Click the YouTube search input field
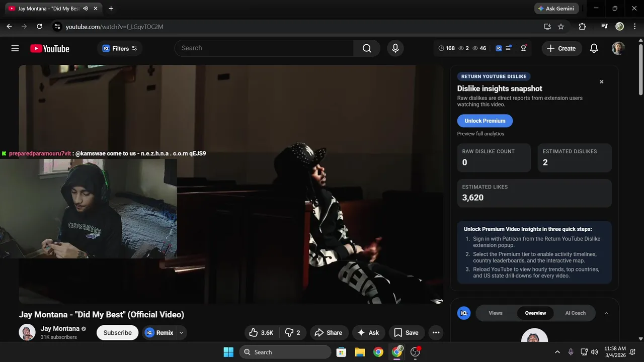 click(264, 48)
